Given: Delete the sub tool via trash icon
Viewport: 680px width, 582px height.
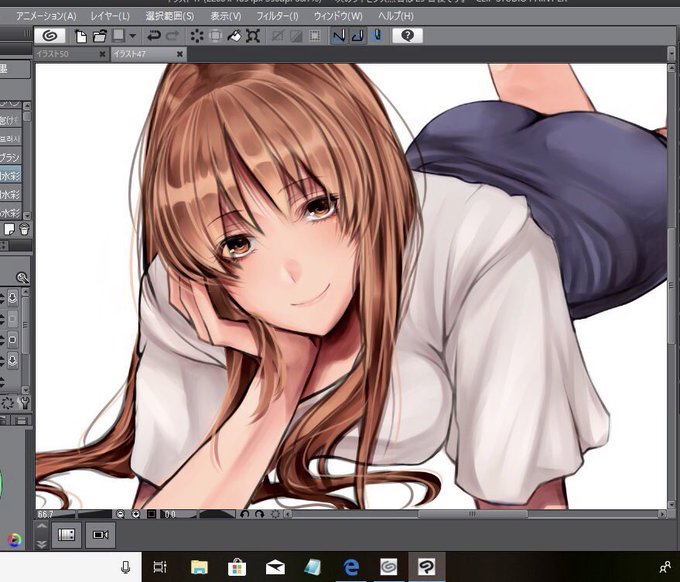Looking at the screenshot, I should (24, 229).
